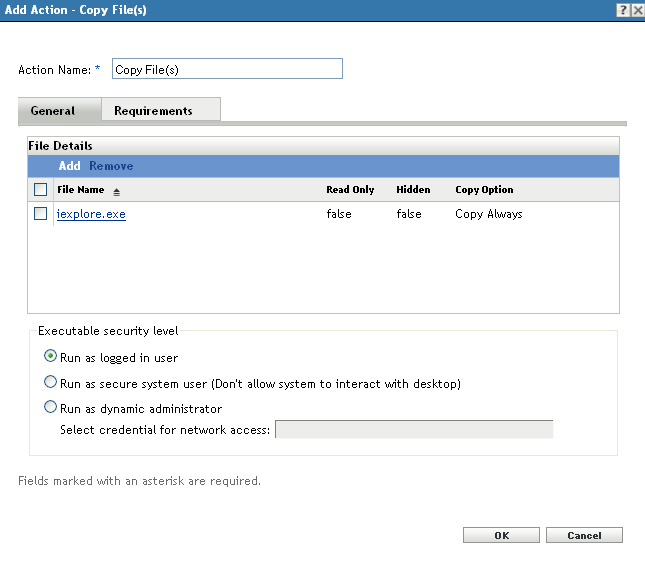Click the Cancel button
The image size is (645, 563).
tap(584, 535)
